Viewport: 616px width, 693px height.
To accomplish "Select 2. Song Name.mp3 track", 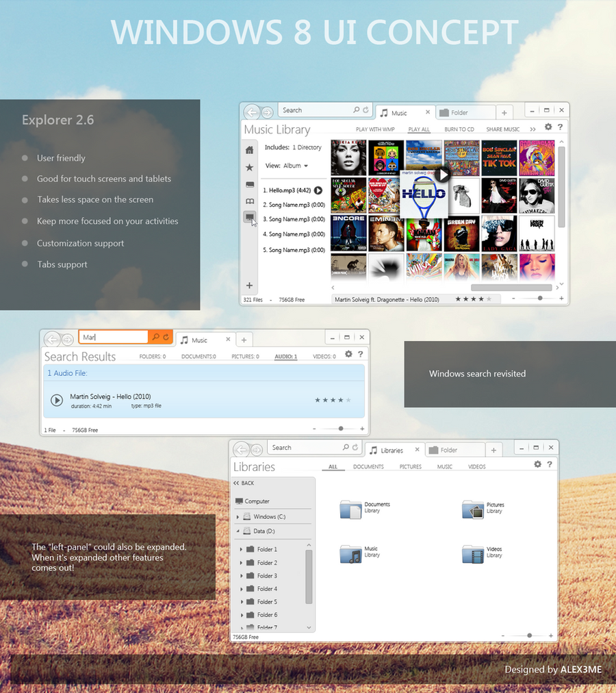I will pyautogui.click(x=294, y=205).
